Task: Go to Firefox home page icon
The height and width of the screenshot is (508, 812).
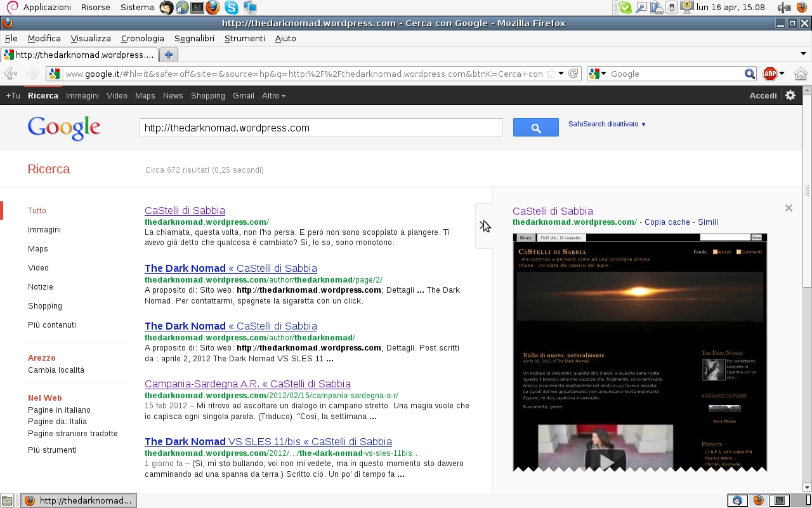Action: tap(801, 74)
